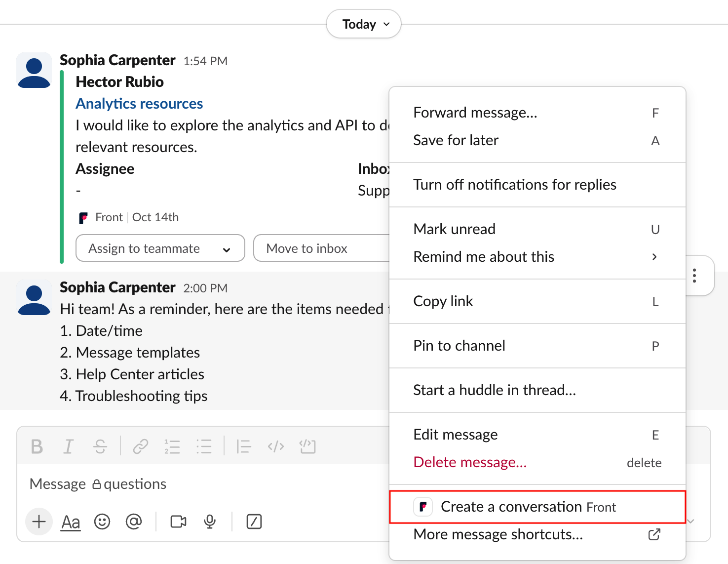Start an ordered list

point(172,446)
